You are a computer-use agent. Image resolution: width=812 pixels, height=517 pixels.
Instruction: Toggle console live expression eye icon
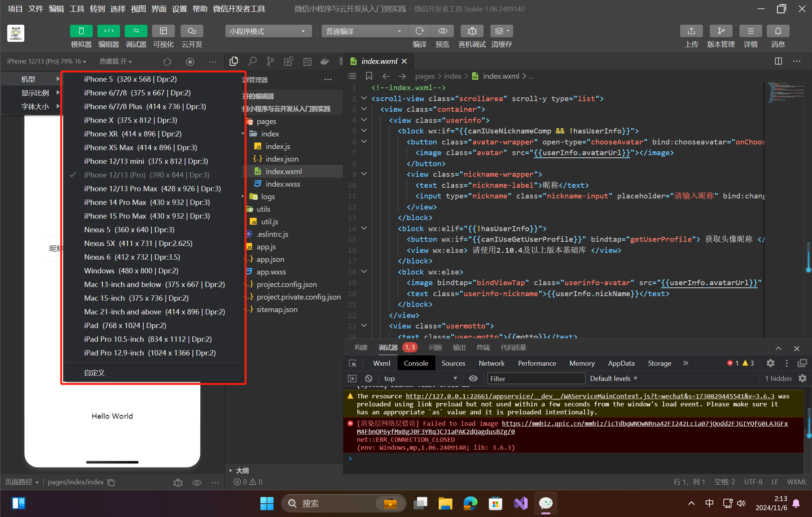473,379
